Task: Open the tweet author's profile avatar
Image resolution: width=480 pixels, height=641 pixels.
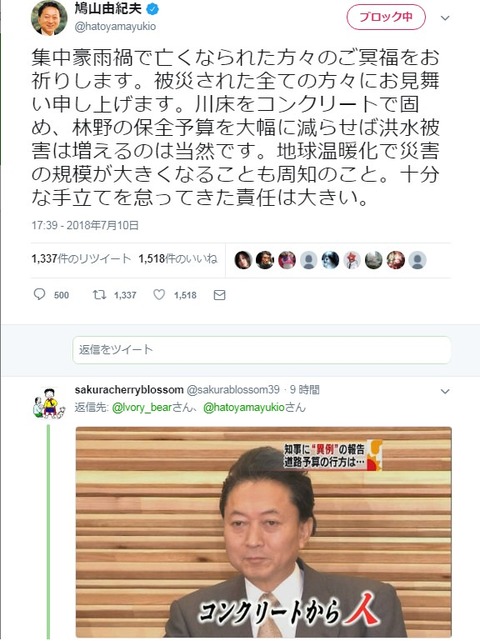Action: point(49,18)
